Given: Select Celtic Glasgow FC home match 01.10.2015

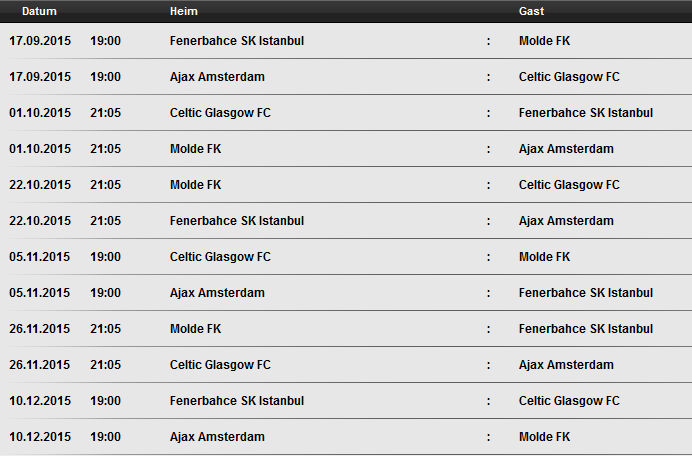Looking at the screenshot, I should 220,113.
